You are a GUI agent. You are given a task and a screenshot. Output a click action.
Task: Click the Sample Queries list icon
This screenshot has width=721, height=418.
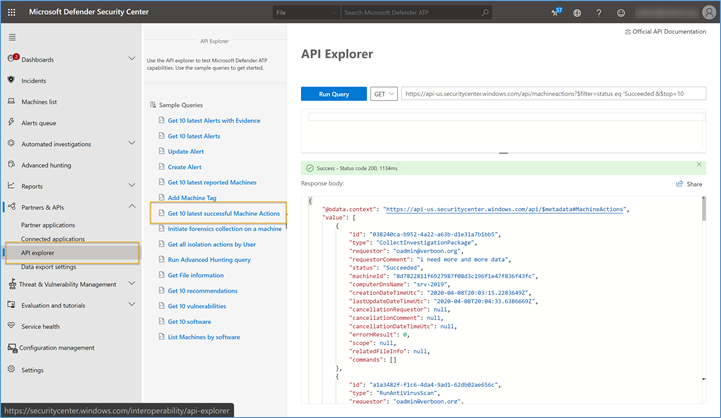pos(153,105)
